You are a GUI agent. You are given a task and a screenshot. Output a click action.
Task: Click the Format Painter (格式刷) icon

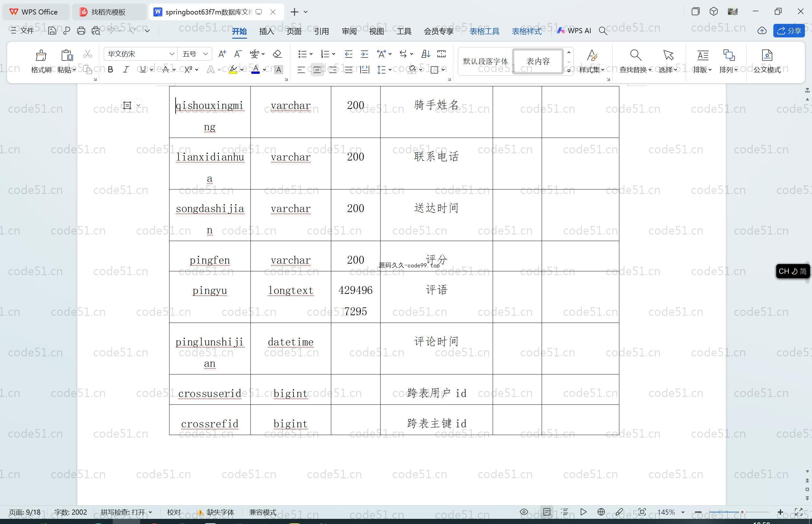[41, 55]
